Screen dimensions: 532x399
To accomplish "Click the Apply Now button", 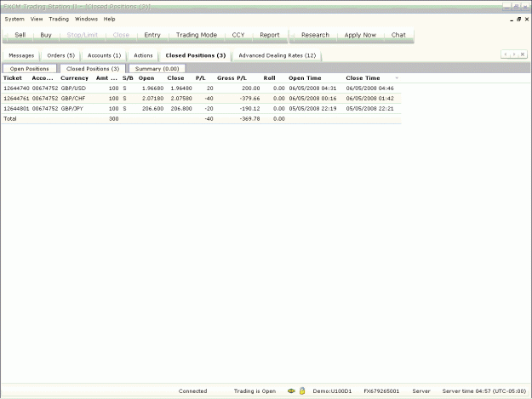I will (360, 35).
